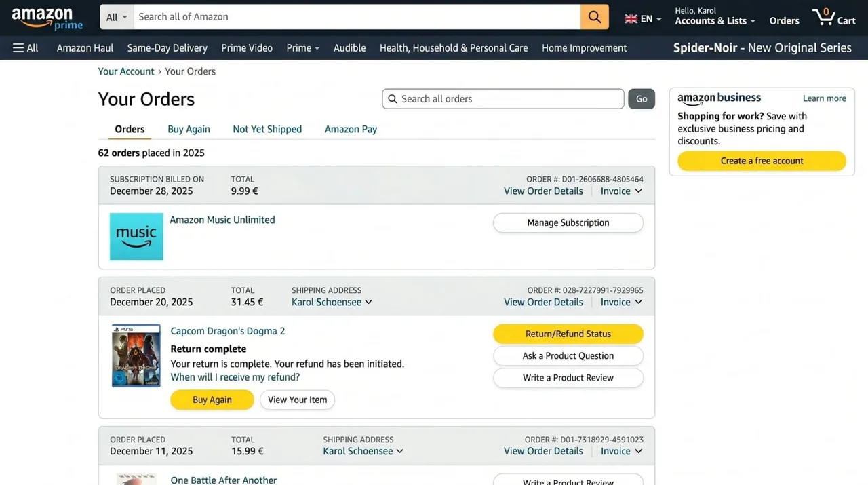Screen dimensions: 868x485
Task: Open Audible nav item
Action: point(349,48)
